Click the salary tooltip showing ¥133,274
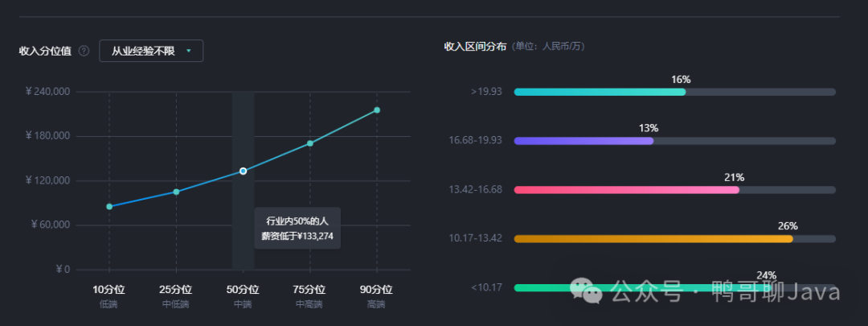The height and width of the screenshot is (326, 868). click(x=297, y=228)
